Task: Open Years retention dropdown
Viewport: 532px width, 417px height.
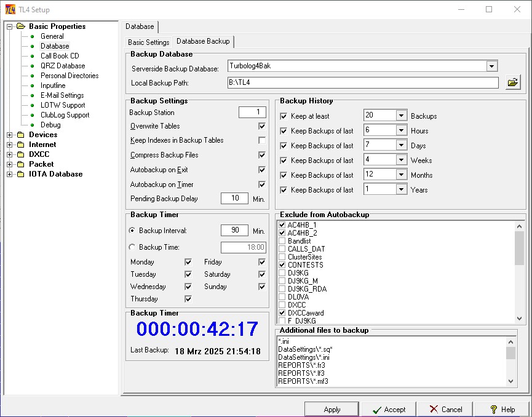Action: click(x=402, y=189)
